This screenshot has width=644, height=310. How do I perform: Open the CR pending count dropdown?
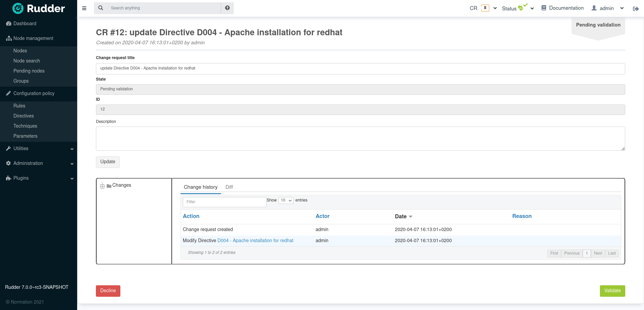[495, 8]
